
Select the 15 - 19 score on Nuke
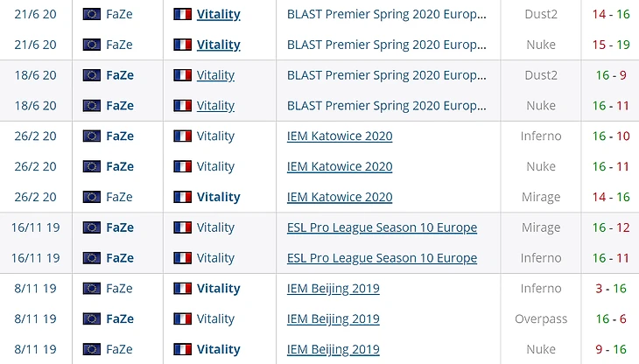click(x=611, y=45)
